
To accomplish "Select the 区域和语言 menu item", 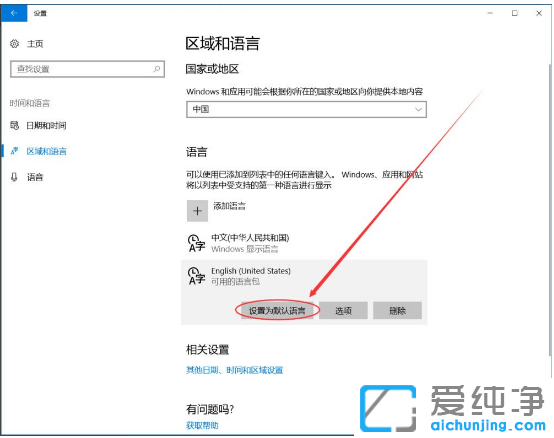I will point(46,151).
